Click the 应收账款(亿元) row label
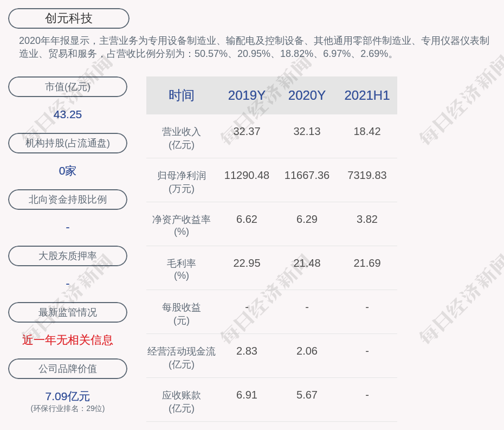Viewport: 504px width, 430px height. click(182, 402)
